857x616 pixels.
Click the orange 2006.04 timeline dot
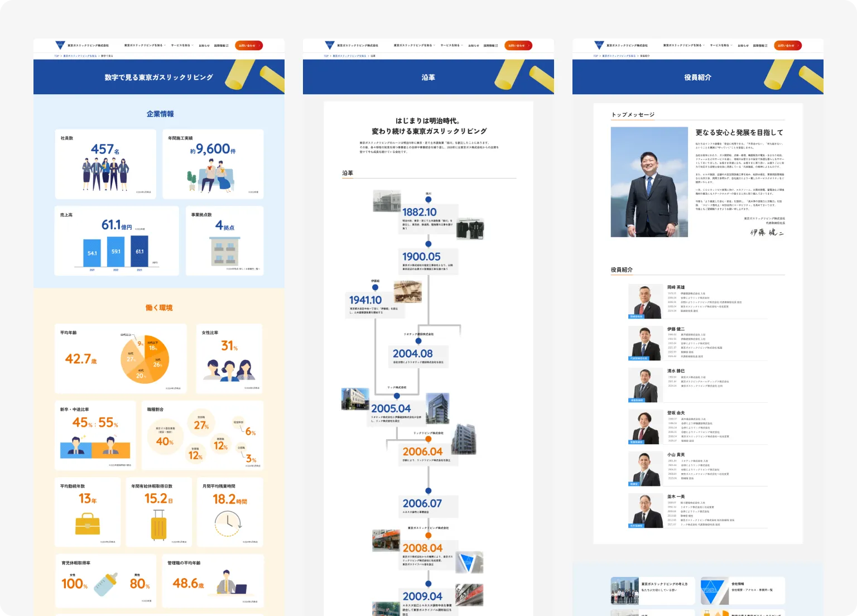click(x=428, y=439)
